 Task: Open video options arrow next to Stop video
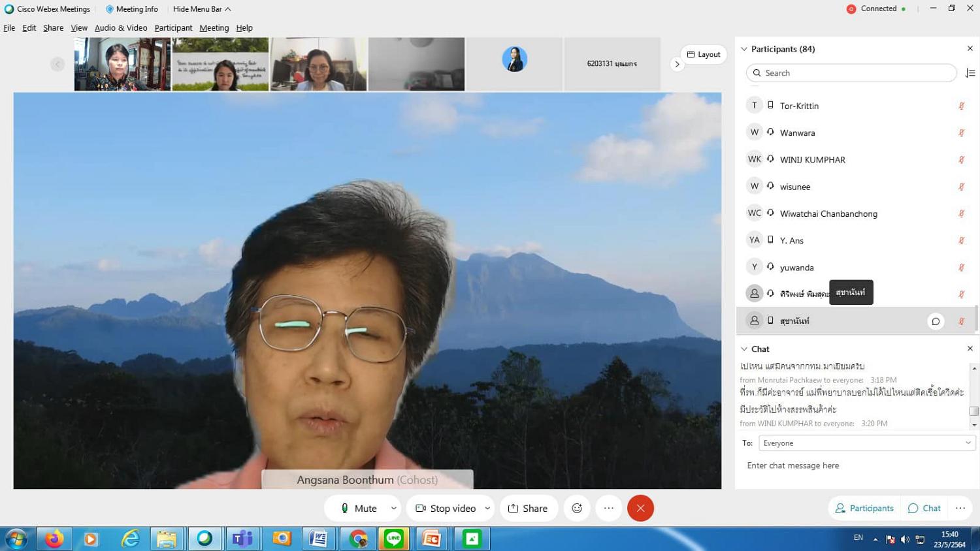coord(487,508)
